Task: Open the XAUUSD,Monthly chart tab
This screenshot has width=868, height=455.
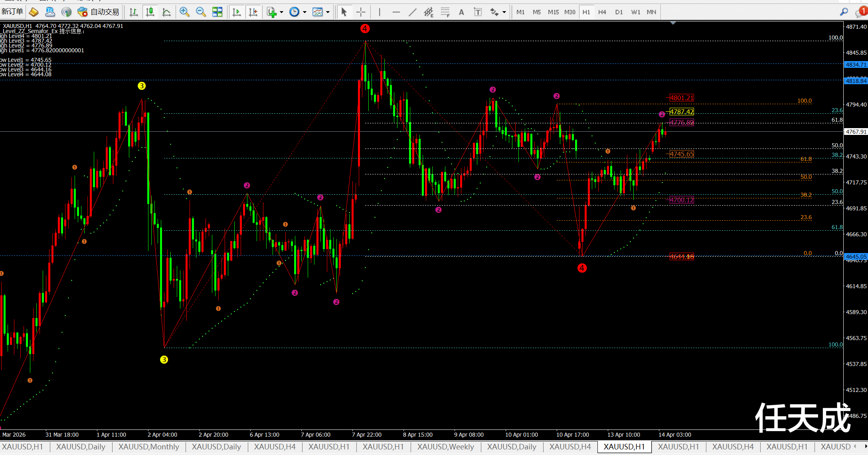Action: [x=148, y=447]
